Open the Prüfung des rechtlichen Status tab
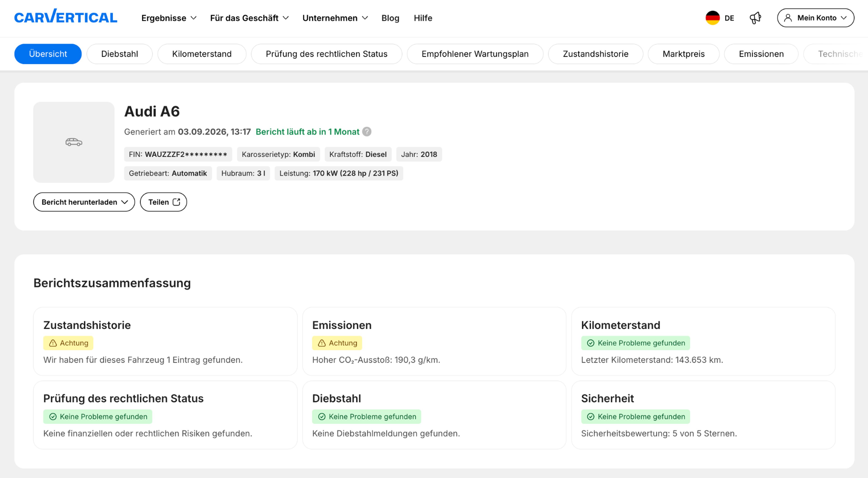Screen dimensions: 868x478 click(326, 54)
